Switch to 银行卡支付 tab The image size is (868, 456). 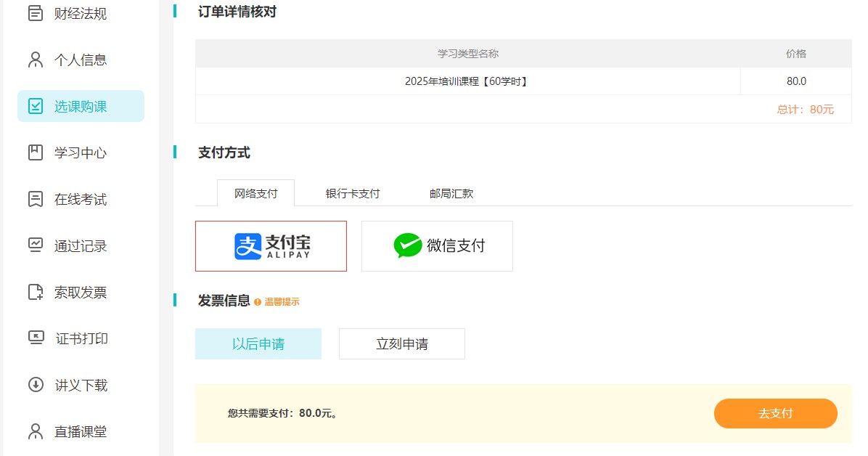pyautogui.click(x=353, y=193)
